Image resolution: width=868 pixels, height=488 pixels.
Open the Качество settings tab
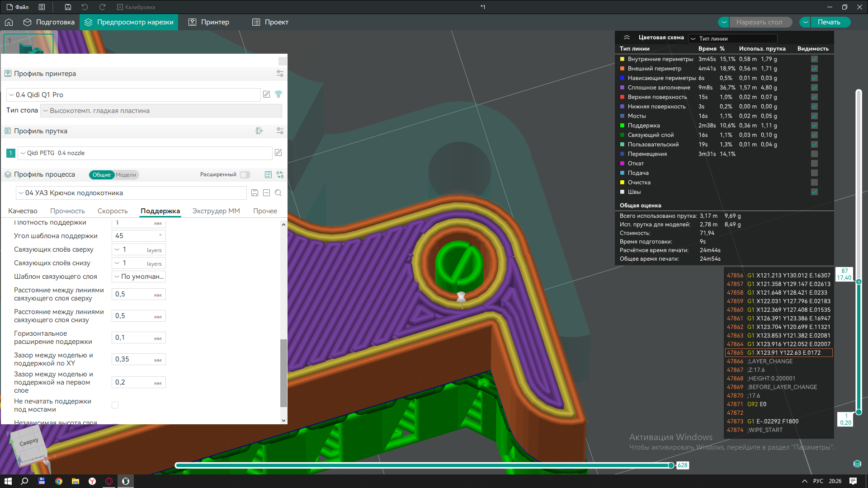pyautogui.click(x=23, y=211)
